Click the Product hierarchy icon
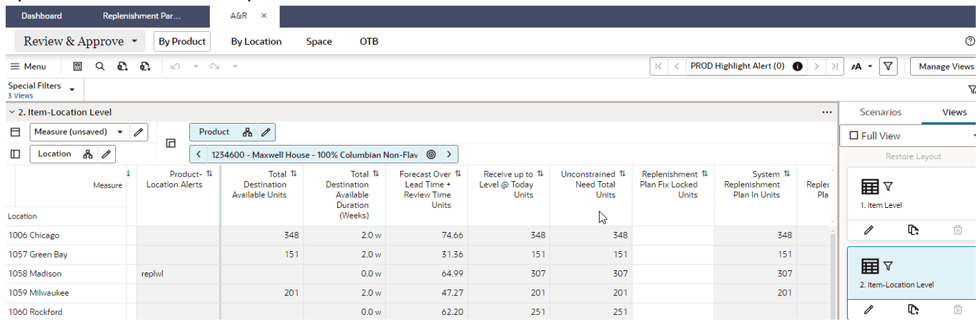 coord(247,132)
